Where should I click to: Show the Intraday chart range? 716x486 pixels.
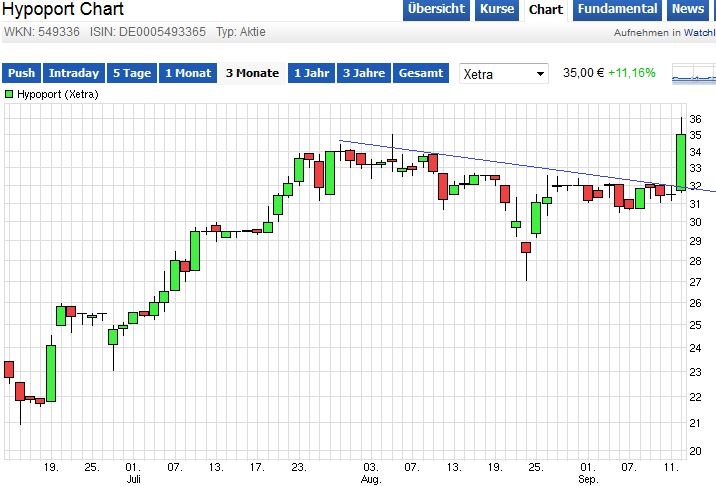click(74, 73)
